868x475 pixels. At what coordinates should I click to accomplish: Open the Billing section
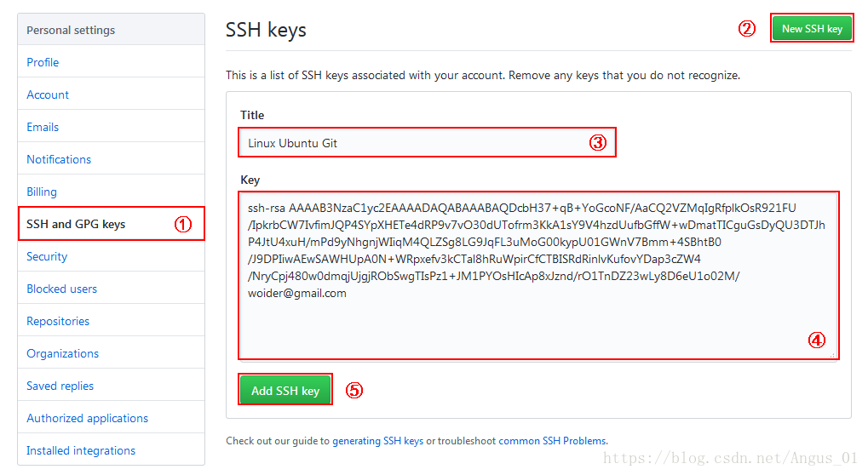(42, 192)
